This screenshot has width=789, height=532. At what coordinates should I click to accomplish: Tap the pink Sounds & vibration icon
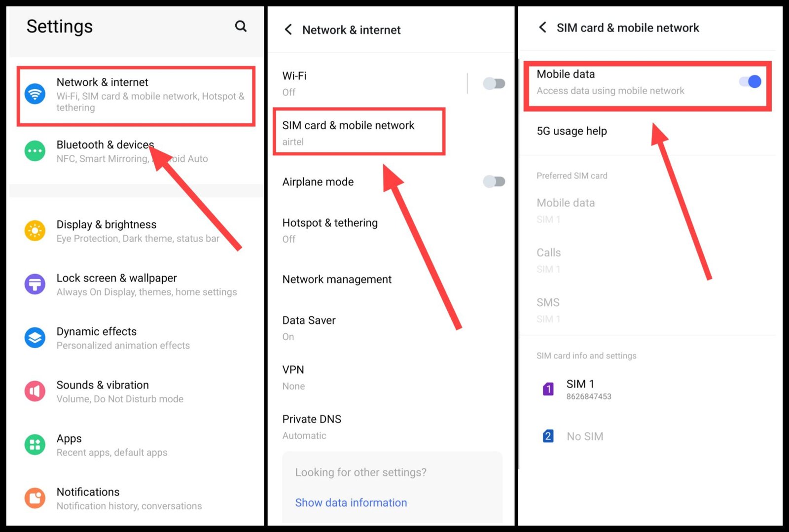35,391
